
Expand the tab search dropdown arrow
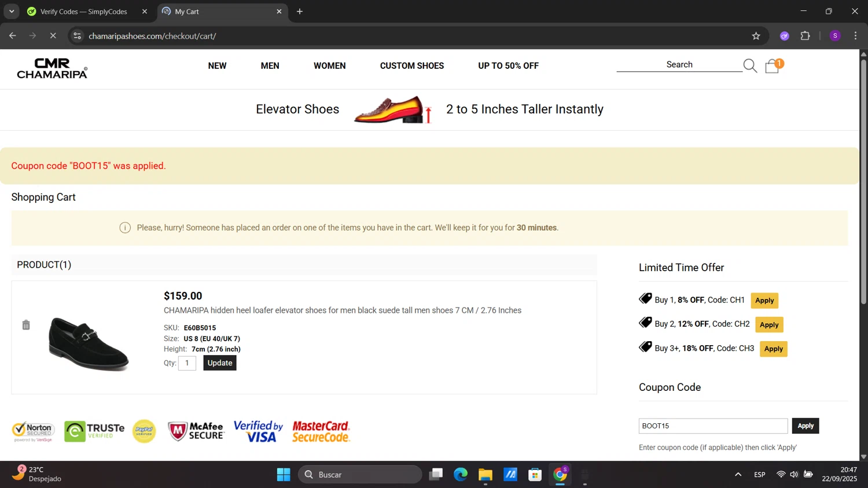click(x=12, y=12)
